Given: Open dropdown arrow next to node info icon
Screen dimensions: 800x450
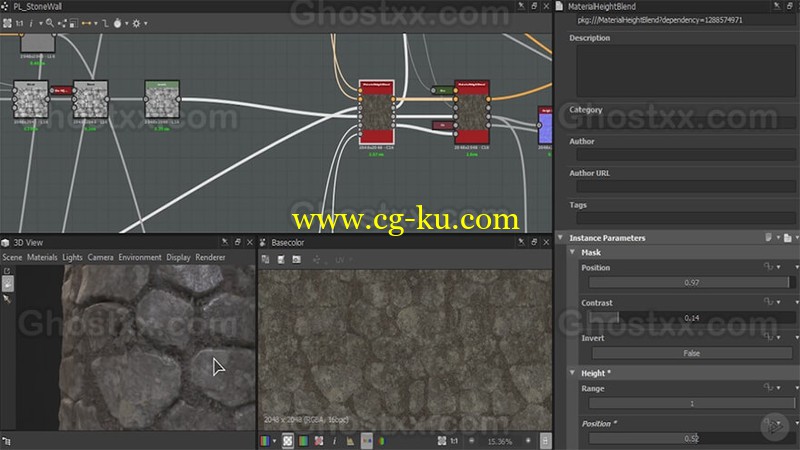Looking at the screenshot, I should [40, 23].
